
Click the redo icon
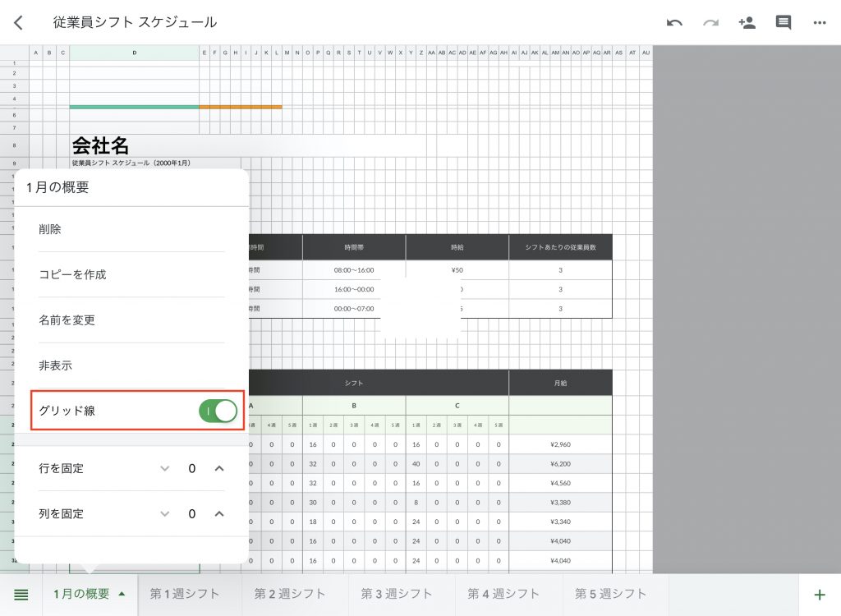click(711, 23)
